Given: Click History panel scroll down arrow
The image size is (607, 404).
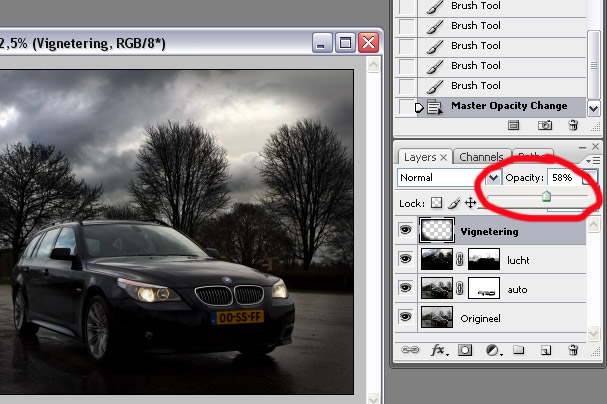Looking at the screenshot, I should (593, 109).
